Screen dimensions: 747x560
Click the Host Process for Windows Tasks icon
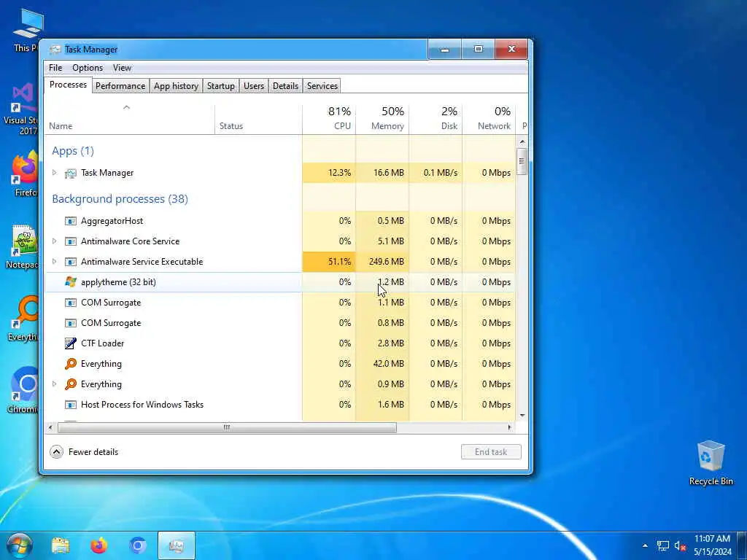tap(71, 405)
